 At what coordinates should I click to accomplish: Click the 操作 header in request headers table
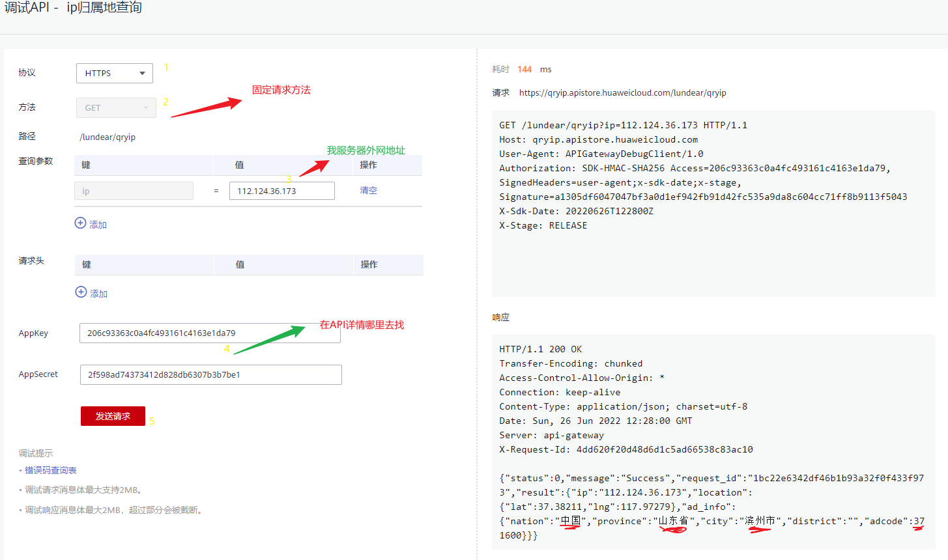click(369, 264)
